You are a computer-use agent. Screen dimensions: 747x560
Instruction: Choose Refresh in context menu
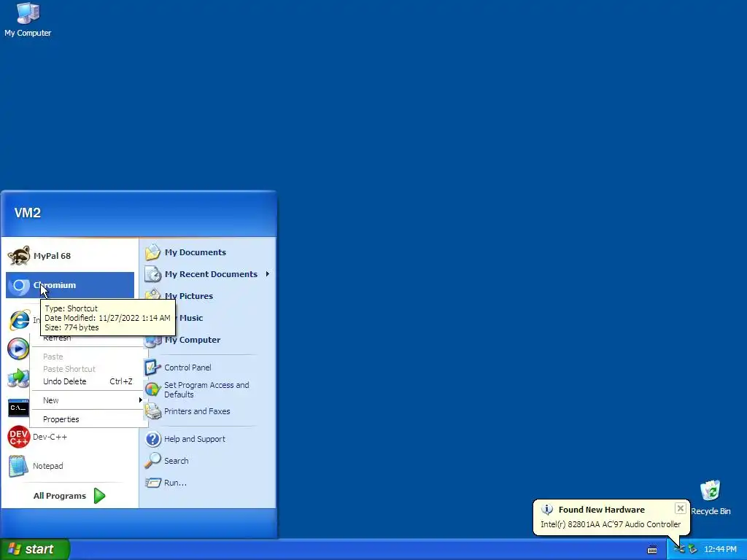click(57, 338)
